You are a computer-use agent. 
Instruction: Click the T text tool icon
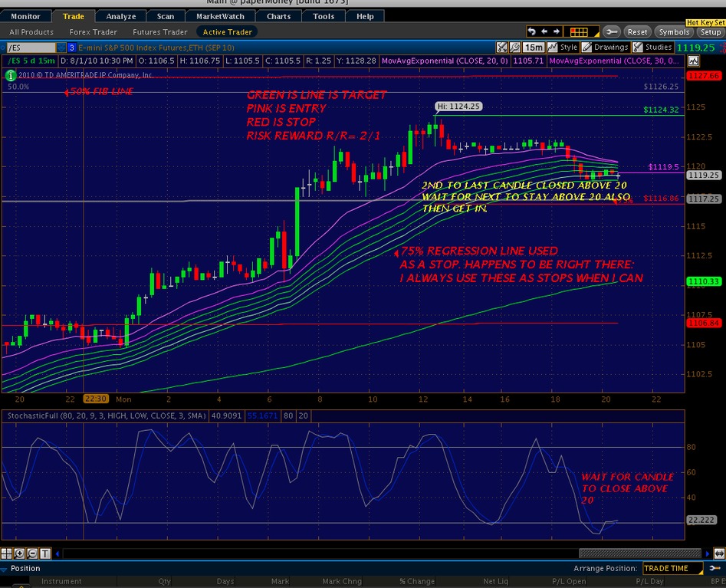click(x=45, y=554)
